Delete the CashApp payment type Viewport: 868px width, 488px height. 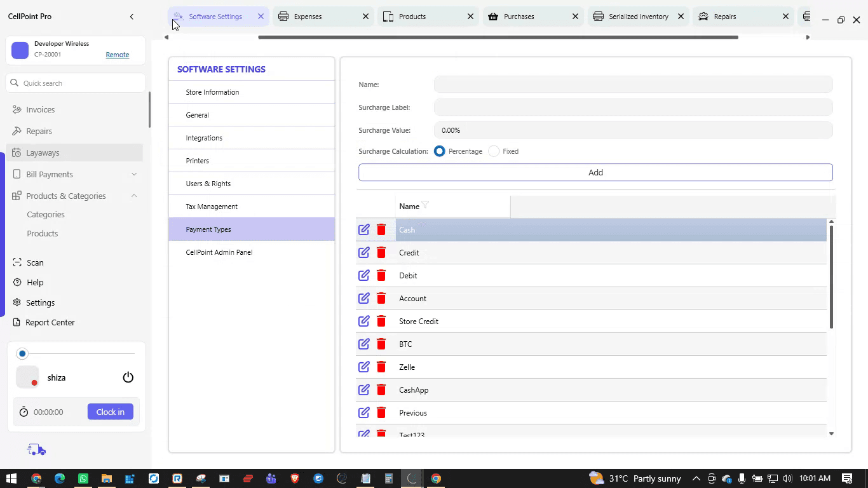(x=381, y=390)
